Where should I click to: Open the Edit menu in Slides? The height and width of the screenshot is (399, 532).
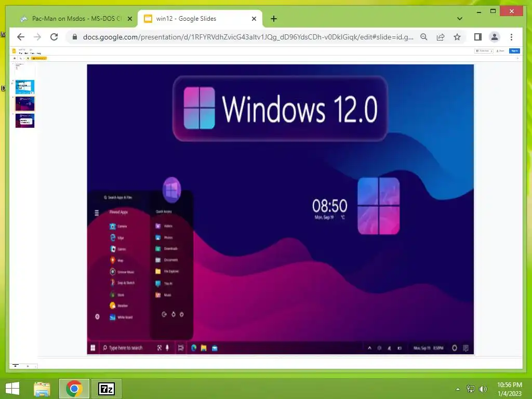tap(26, 54)
